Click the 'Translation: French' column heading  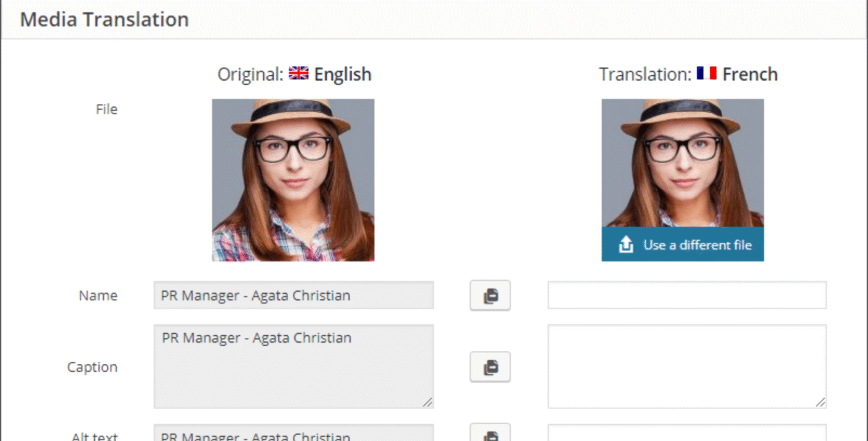pyautogui.click(x=688, y=74)
